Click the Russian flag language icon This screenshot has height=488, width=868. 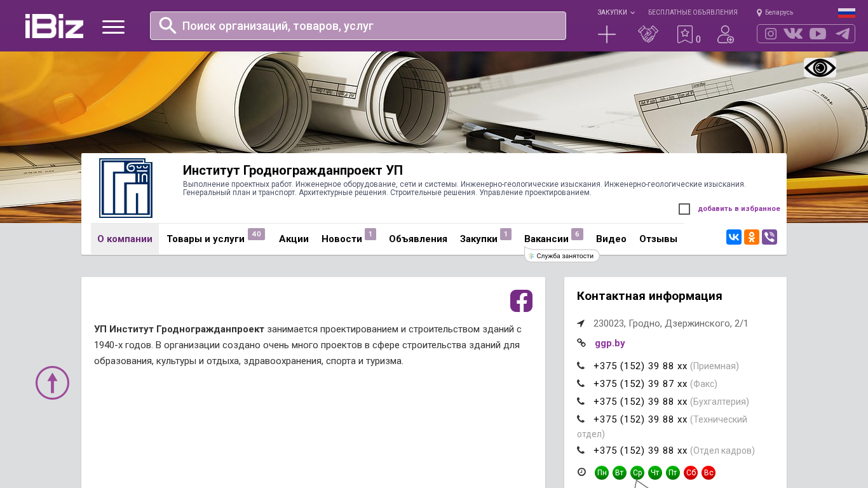[x=846, y=13]
